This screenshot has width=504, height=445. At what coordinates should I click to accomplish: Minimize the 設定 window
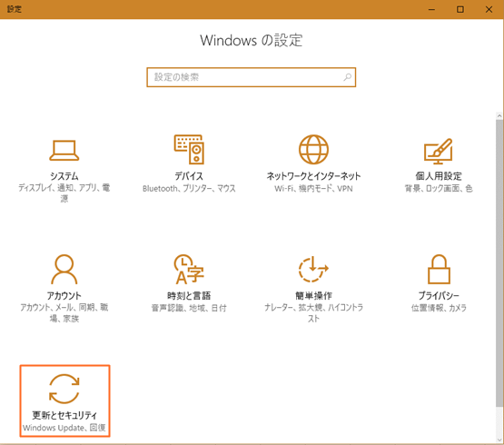click(x=431, y=9)
